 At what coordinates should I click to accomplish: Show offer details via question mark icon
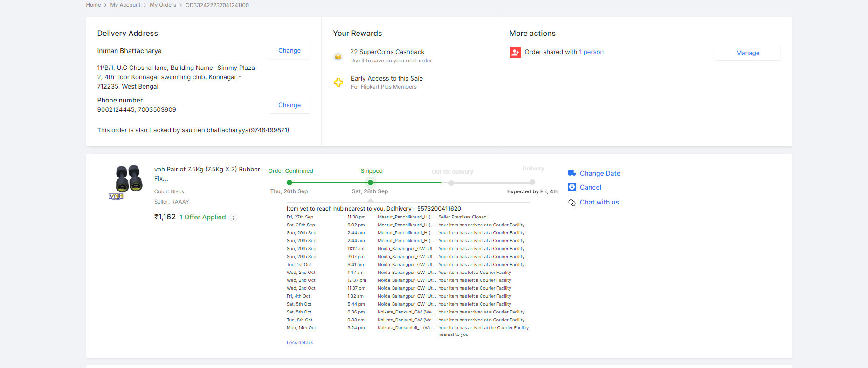tap(234, 218)
